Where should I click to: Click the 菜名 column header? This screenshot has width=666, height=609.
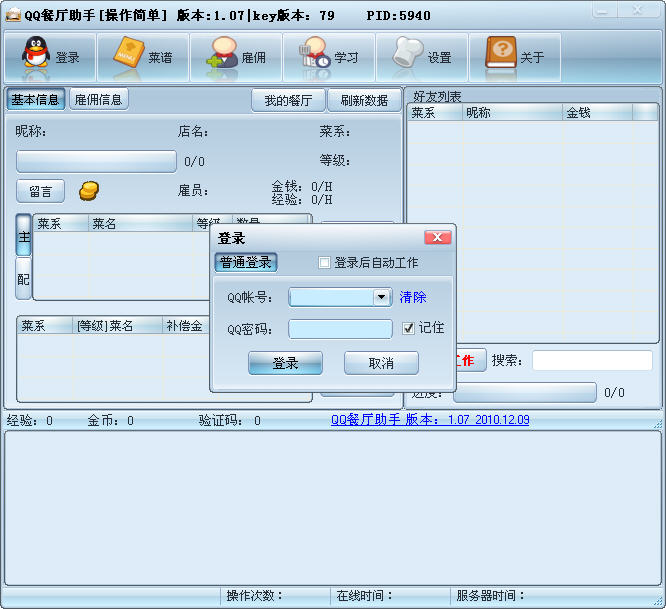140,223
